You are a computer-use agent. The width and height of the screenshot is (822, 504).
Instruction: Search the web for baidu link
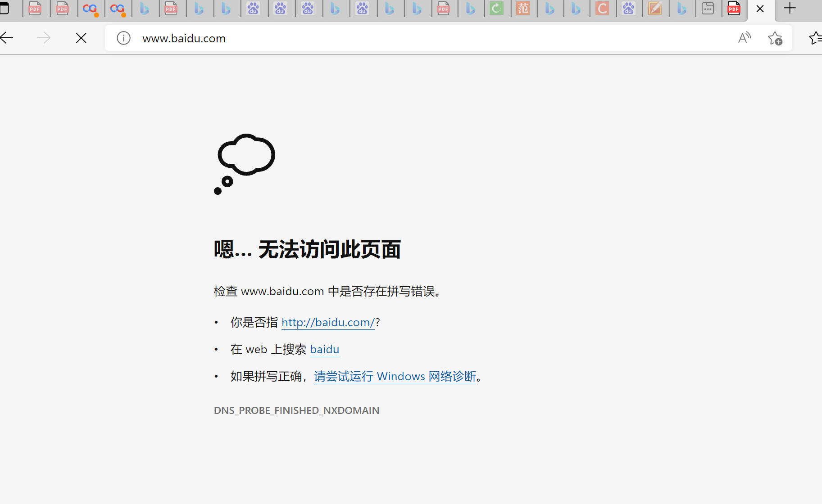[x=324, y=349]
